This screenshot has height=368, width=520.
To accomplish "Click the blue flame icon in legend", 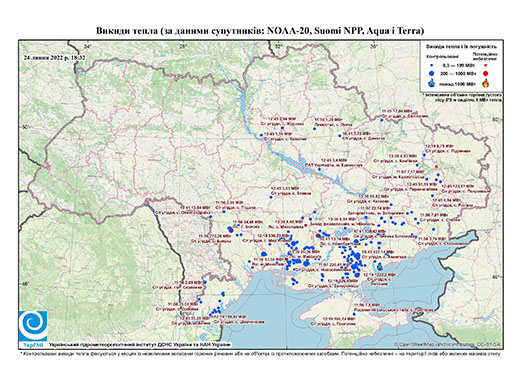I will click(432, 83).
